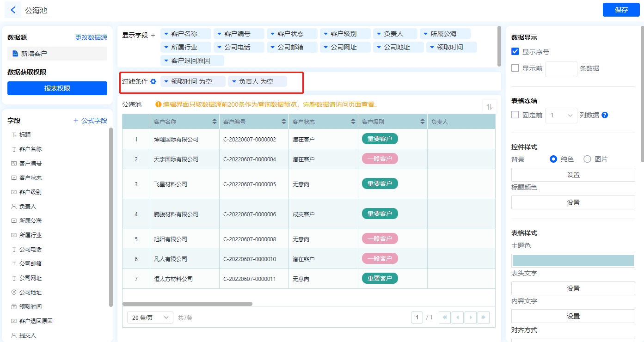
Task: Uncheck the 显示序号 checkbox
Action: (x=515, y=51)
